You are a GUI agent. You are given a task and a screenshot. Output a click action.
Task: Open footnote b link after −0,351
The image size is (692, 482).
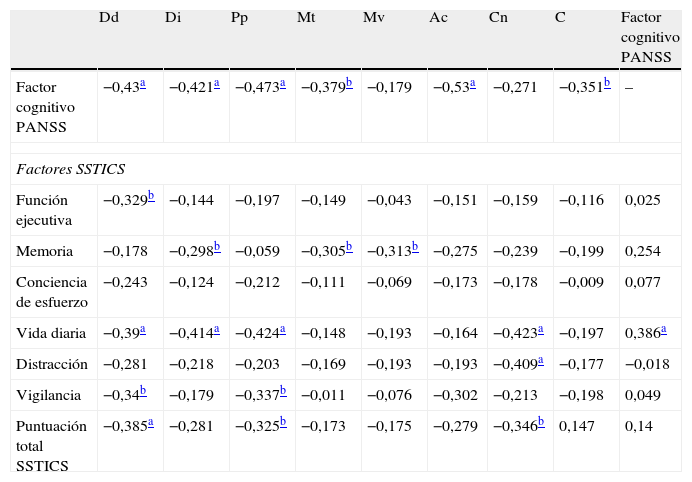pos(606,85)
